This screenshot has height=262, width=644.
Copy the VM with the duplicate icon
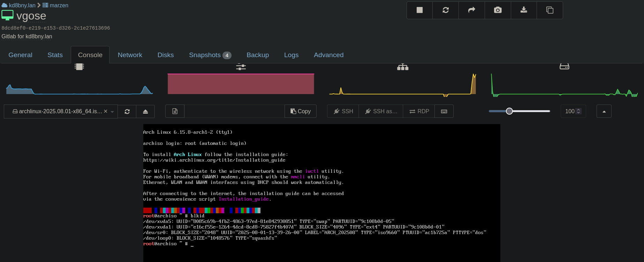point(550,10)
